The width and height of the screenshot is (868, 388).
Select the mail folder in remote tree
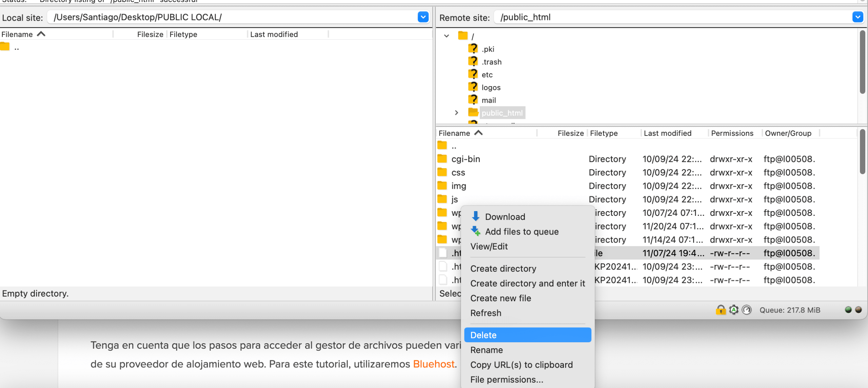489,100
